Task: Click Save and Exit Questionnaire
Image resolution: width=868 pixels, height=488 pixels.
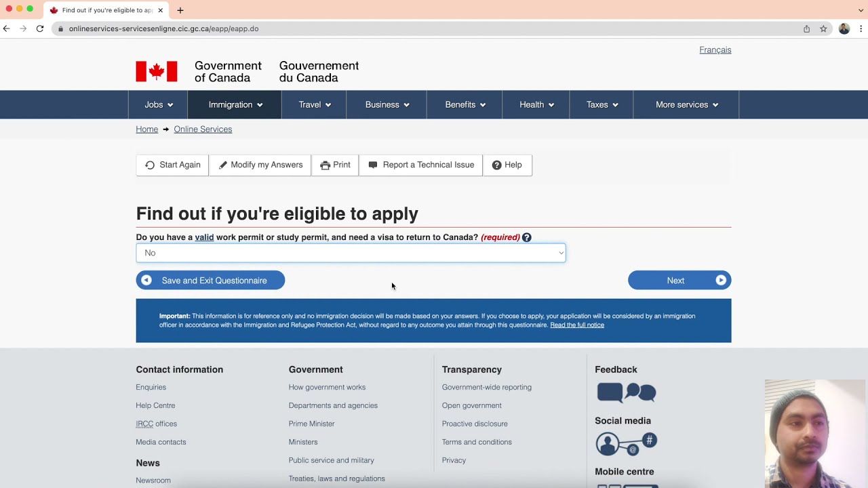Action: click(210, 281)
